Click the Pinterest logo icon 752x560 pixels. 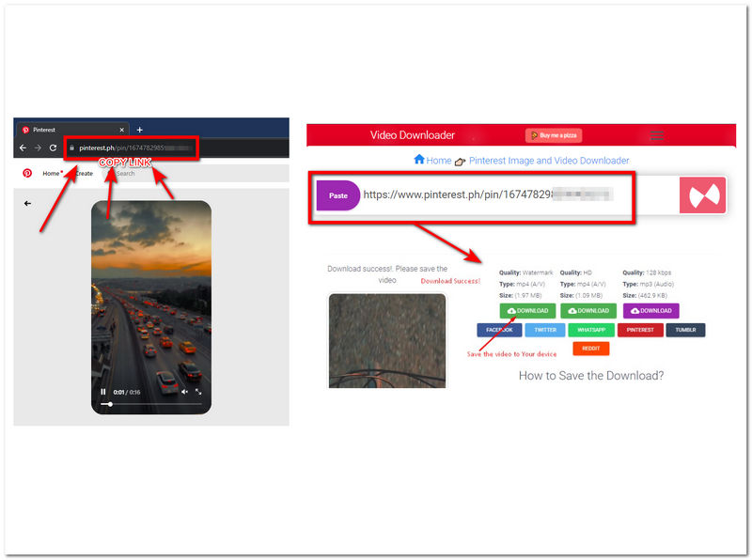coord(27,174)
